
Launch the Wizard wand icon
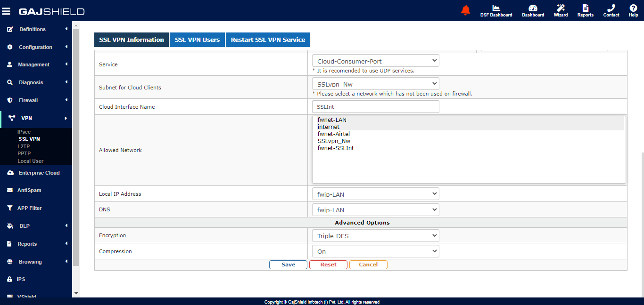click(561, 8)
